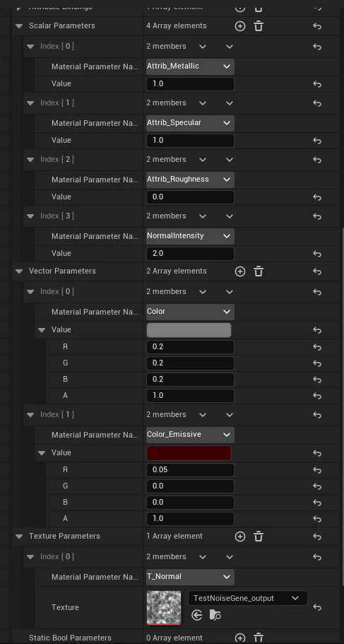Open the TestNoiseGene_output texture asset dropdown
Image resolution: width=344 pixels, height=644 pixels.
(247, 599)
